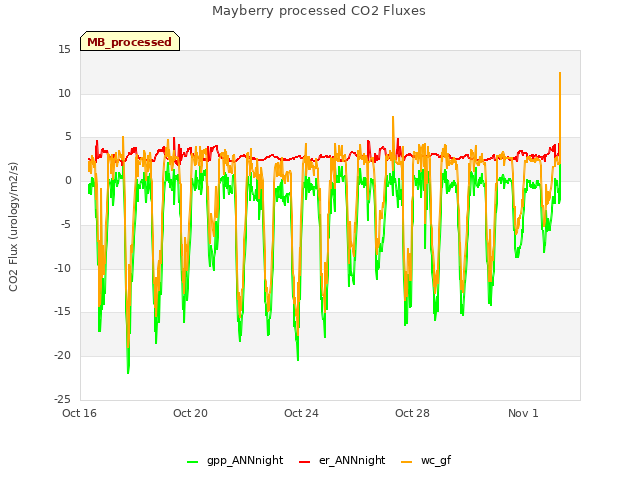Image resolution: width=640 pixels, height=480 pixels.
Task: Click the Oct 16 x-axis label
Action: tap(79, 413)
